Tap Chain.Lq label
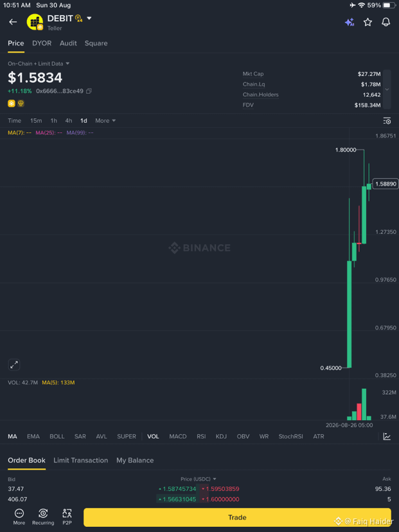Image resolution: width=399 pixels, height=532 pixels. 254,84
